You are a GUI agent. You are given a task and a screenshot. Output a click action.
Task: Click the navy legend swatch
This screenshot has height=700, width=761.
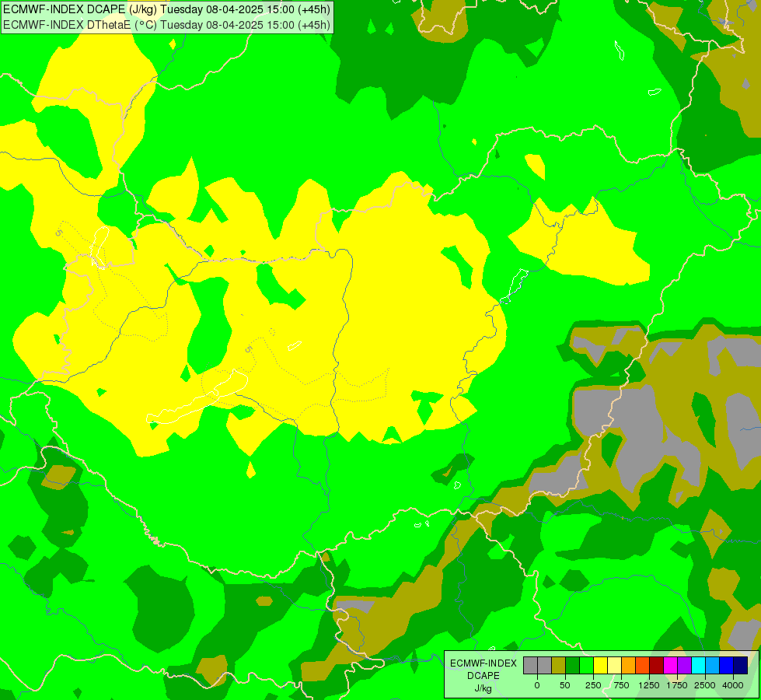tap(741, 666)
